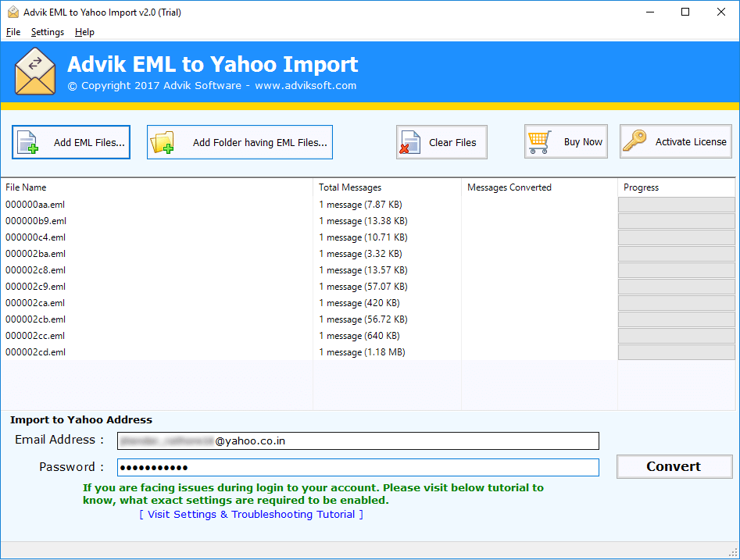Click the Email Address input field
The height and width of the screenshot is (560, 740).
358,441
